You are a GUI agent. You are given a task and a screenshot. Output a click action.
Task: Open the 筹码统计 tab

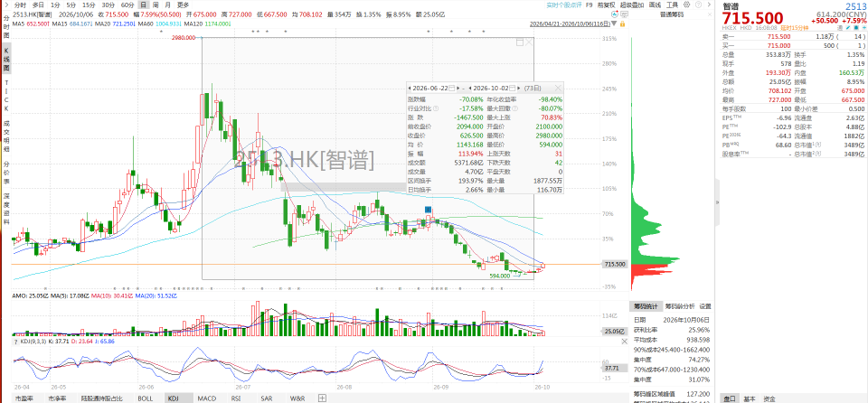point(646,306)
